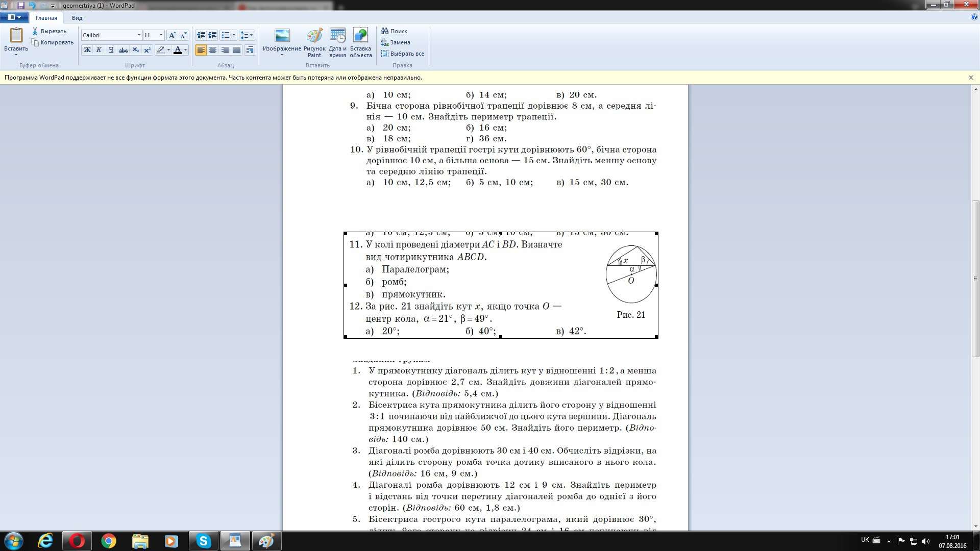Copy selection with Копировать
The image size is (980, 551).
(x=53, y=42)
